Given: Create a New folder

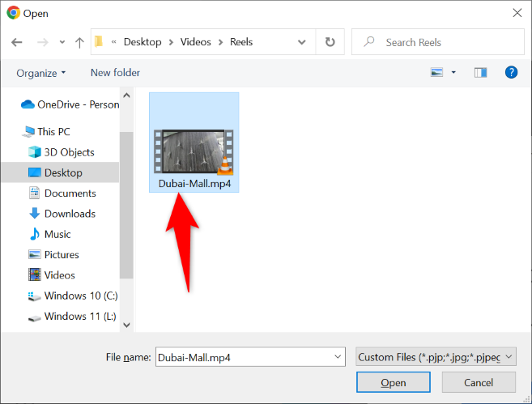Looking at the screenshot, I should pos(115,73).
